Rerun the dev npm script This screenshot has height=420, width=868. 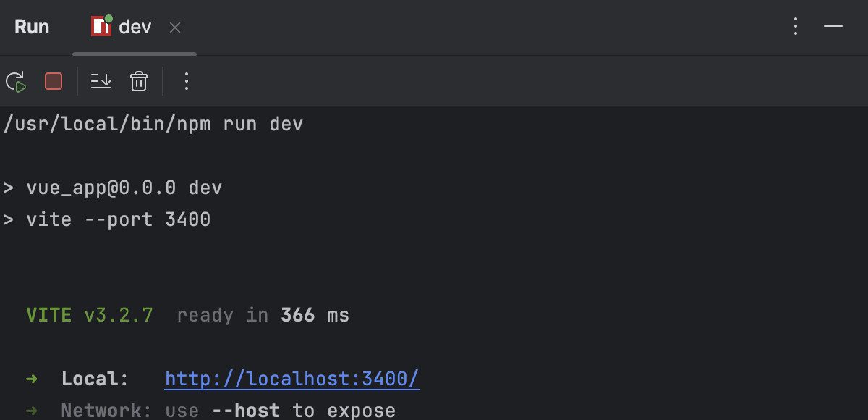coord(16,81)
